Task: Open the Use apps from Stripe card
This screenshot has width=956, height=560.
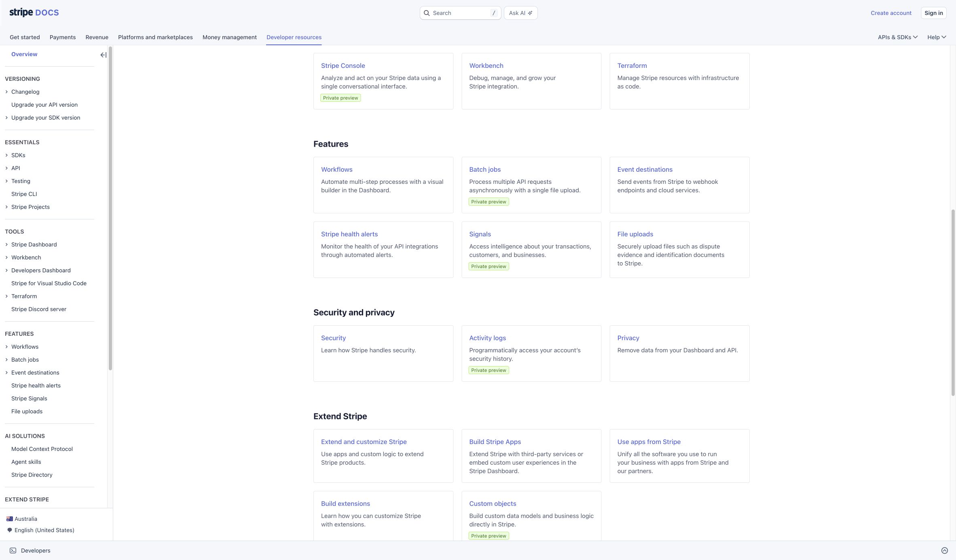Action: 649,442
